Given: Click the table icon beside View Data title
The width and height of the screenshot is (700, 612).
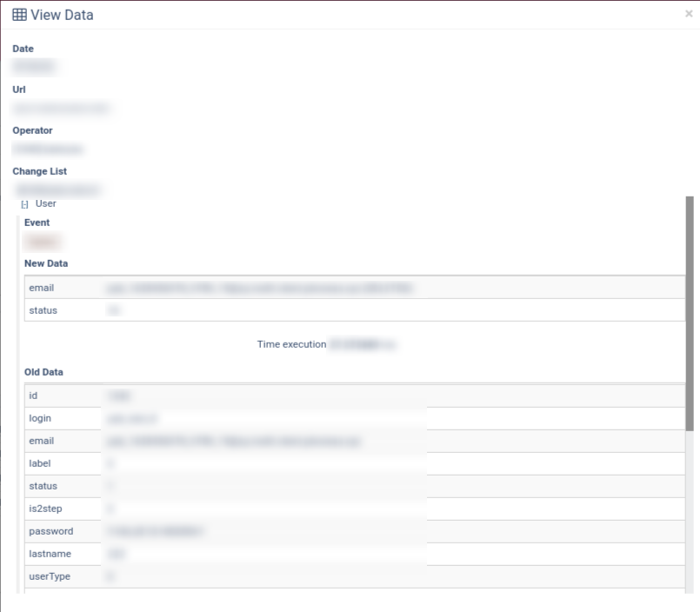Looking at the screenshot, I should (x=19, y=15).
